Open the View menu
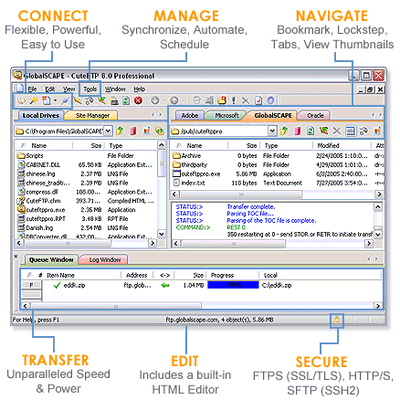400x410 pixels. pos(69,89)
